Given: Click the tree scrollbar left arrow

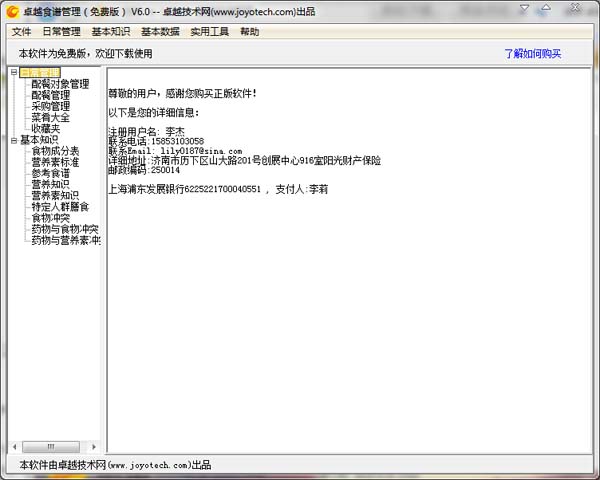Looking at the screenshot, I should tap(15, 447).
